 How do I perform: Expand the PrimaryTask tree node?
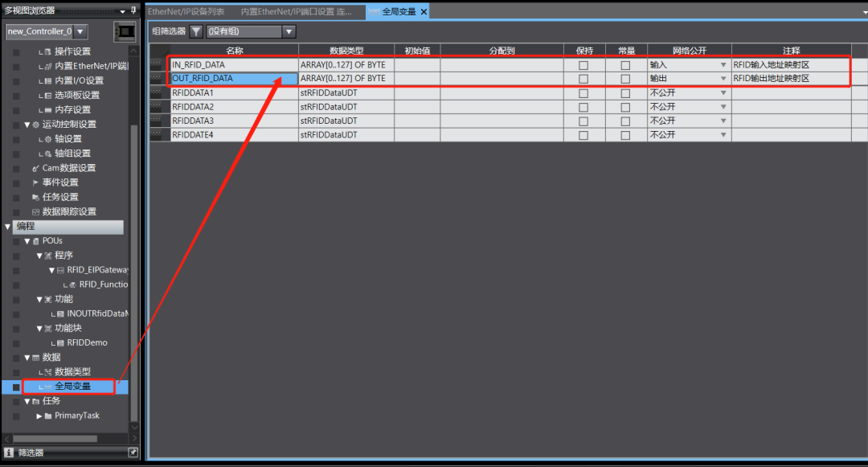39,416
